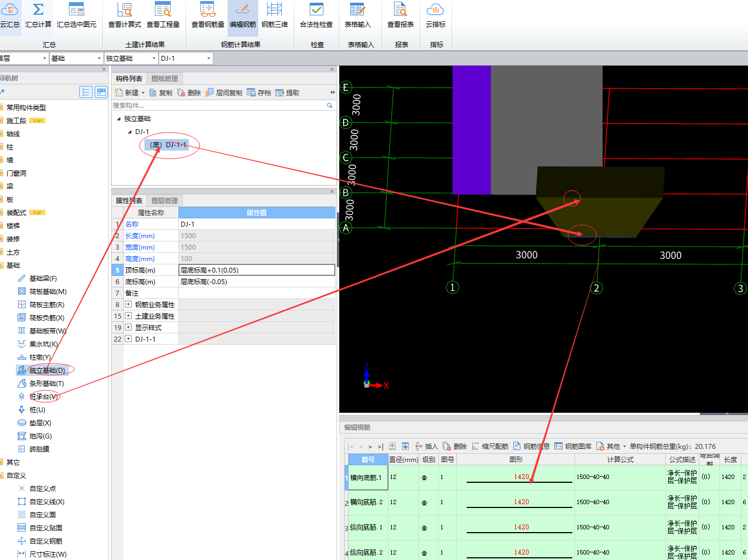The height and width of the screenshot is (560, 748).
Task: Expand 土建业务属性 property group
Action: pos(128,316)
